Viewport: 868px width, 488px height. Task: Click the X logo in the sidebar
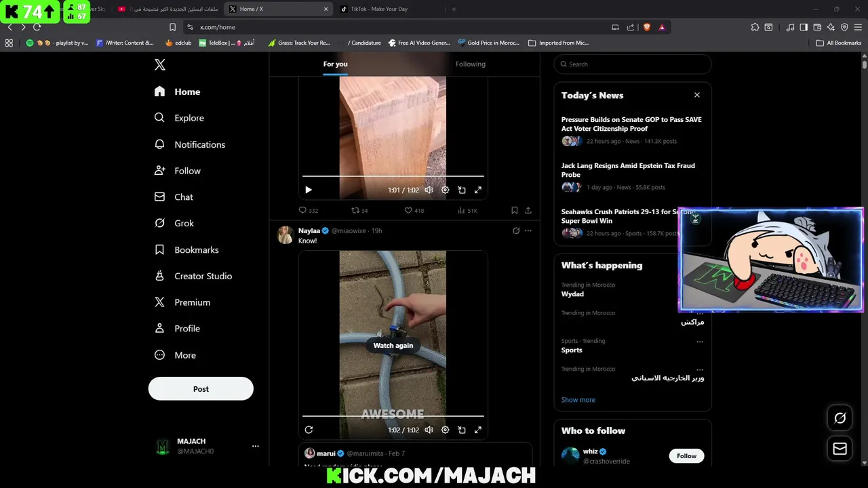pos(160,64)
